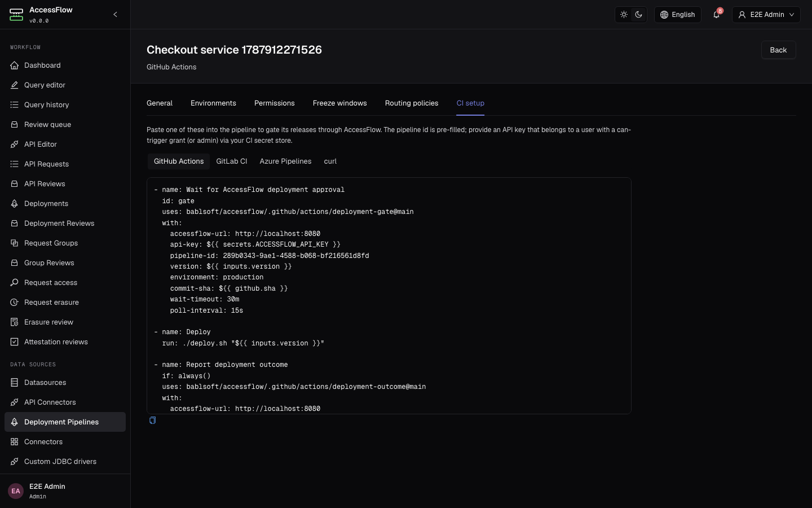Switch to dark theme moon icon

coord(638,15)
